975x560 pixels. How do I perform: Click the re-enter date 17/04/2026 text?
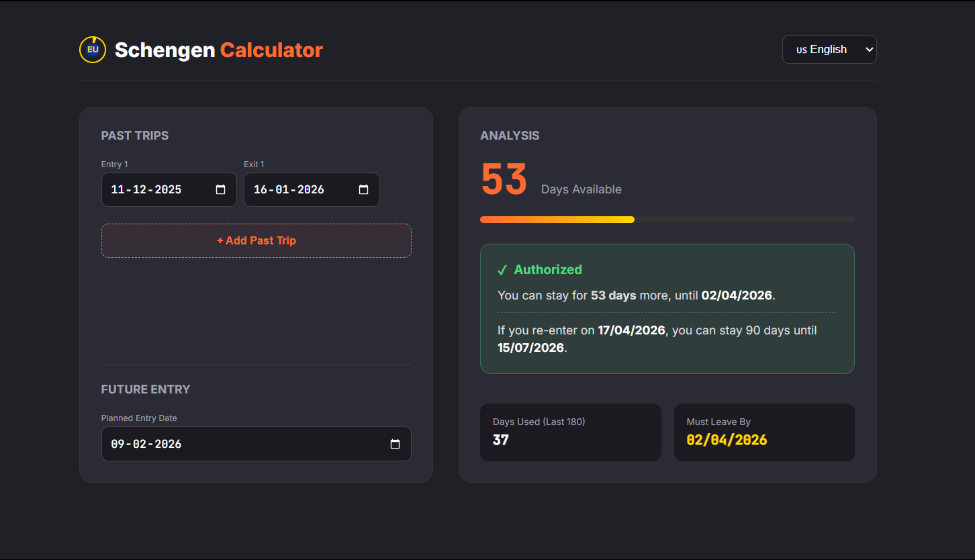631,330
